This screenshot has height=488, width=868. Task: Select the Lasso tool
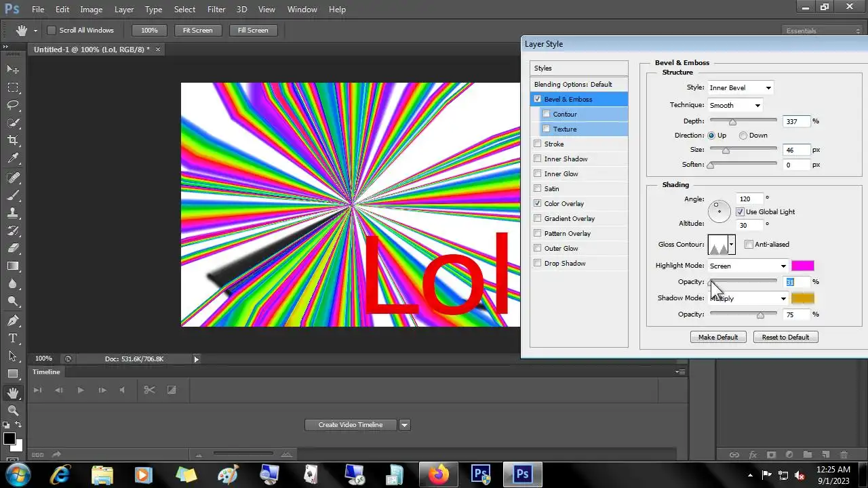pyautogui.click(x=13, y=105)
